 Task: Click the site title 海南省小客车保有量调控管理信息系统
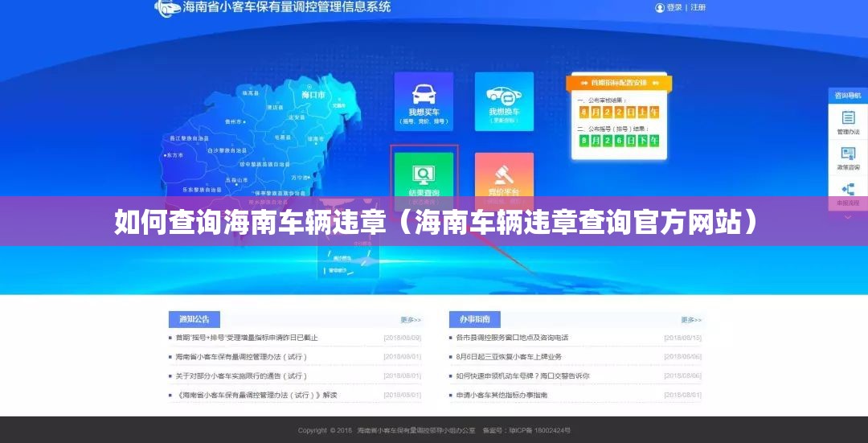coord(287,7)
